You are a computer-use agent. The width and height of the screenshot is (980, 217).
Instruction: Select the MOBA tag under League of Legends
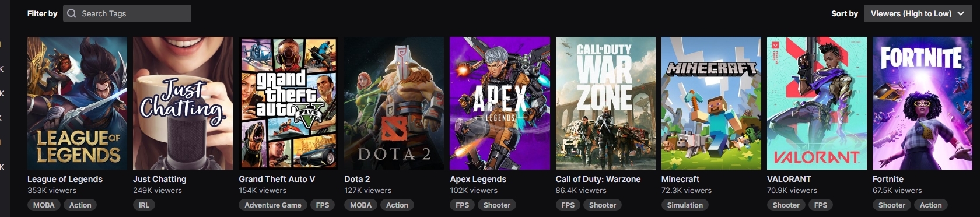pos(44,205)
